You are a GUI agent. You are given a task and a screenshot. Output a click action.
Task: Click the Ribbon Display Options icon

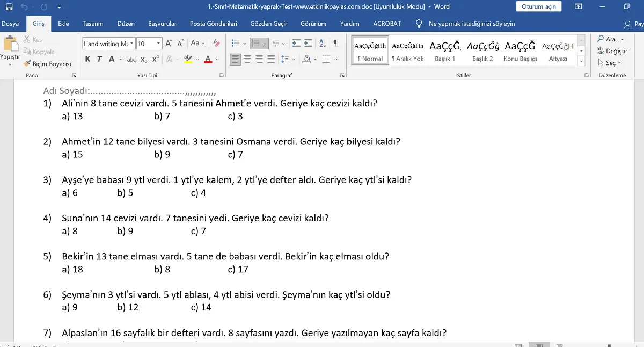coord(578,7)
